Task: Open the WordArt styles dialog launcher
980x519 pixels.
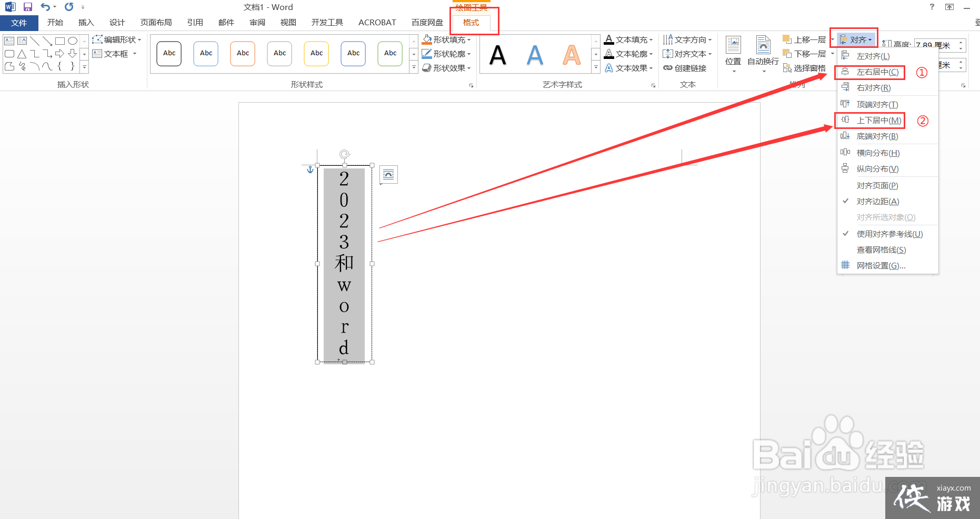Action: (x=653, y=85)
